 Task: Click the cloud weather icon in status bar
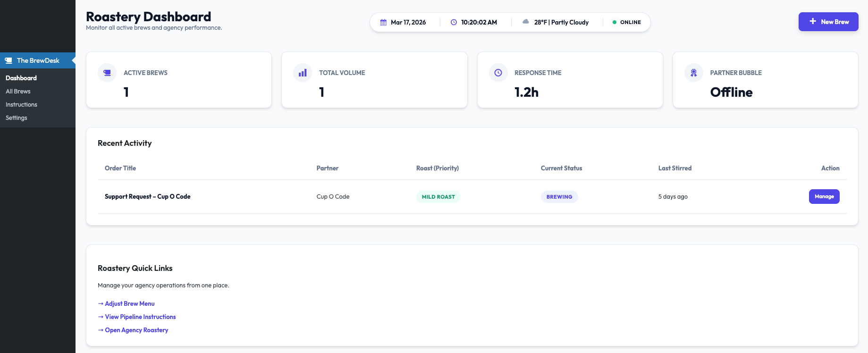click(526, 22)
